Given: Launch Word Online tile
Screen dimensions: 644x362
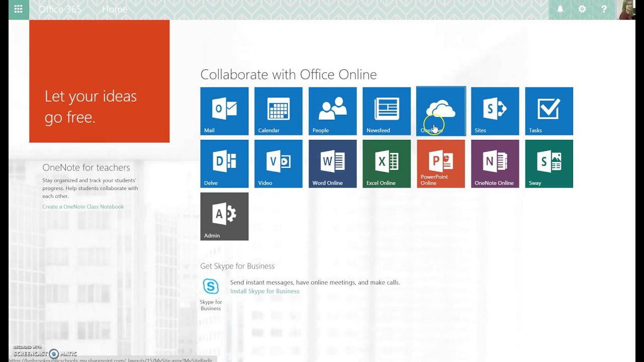Looking at the screenshot, I should coord(333,164).
